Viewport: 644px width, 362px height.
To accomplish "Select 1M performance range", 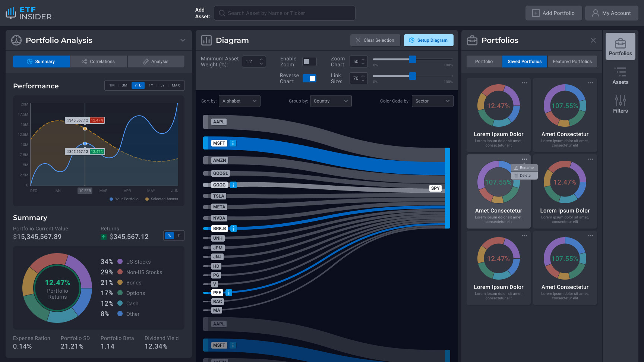I will pyautogui.click(x=112, y=85).
